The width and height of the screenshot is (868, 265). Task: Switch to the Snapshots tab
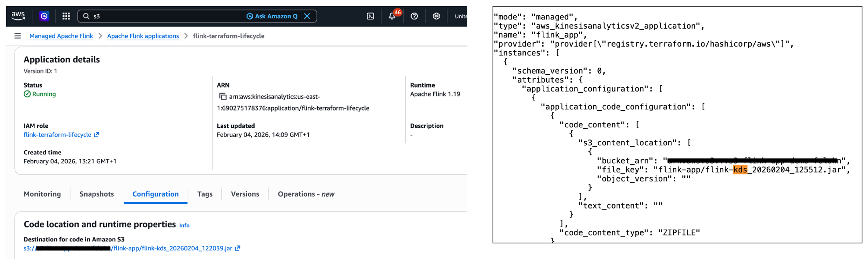(97, 194)
